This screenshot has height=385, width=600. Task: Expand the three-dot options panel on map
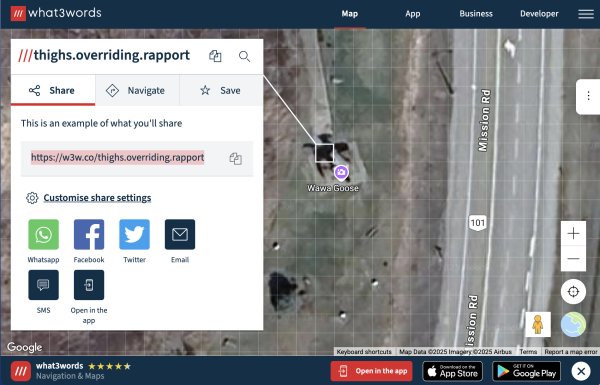[588, 96]
